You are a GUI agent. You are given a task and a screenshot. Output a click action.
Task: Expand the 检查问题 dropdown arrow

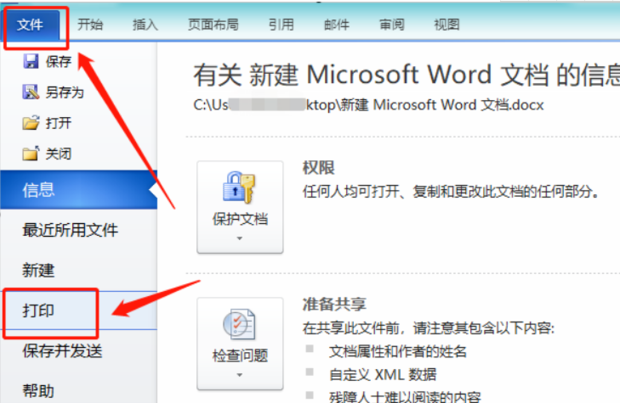click(x=240, y=375)
